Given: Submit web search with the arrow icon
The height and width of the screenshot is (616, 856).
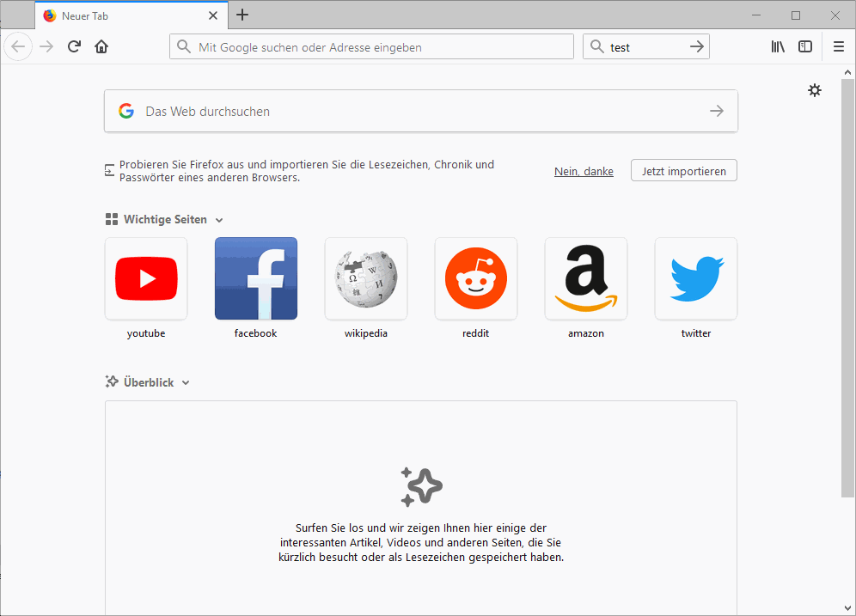Looking at the screenshot, I should pyautogui.click(x=717, y=112).
